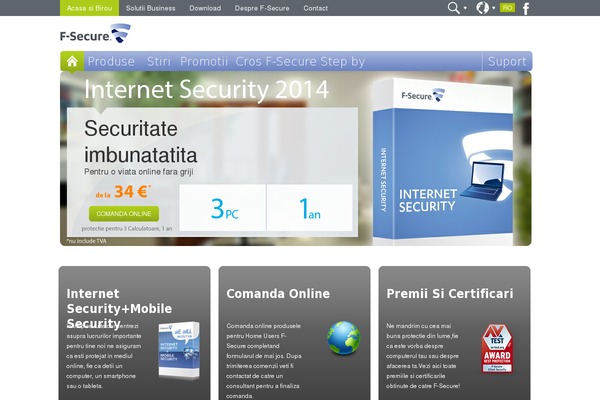Open the Download menu item
Screen dimensions: 600x400
click(x=205, y=8)
